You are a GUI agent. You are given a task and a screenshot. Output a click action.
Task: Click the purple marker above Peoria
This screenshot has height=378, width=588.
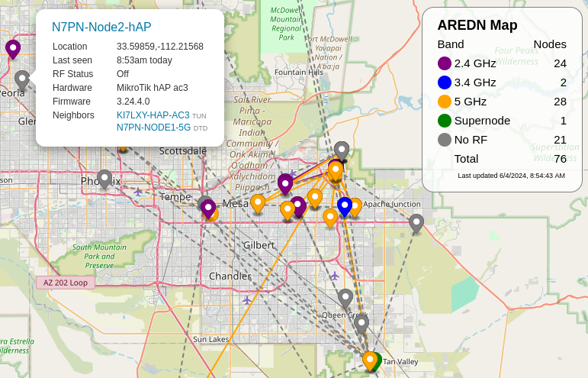tap(13, 49)
